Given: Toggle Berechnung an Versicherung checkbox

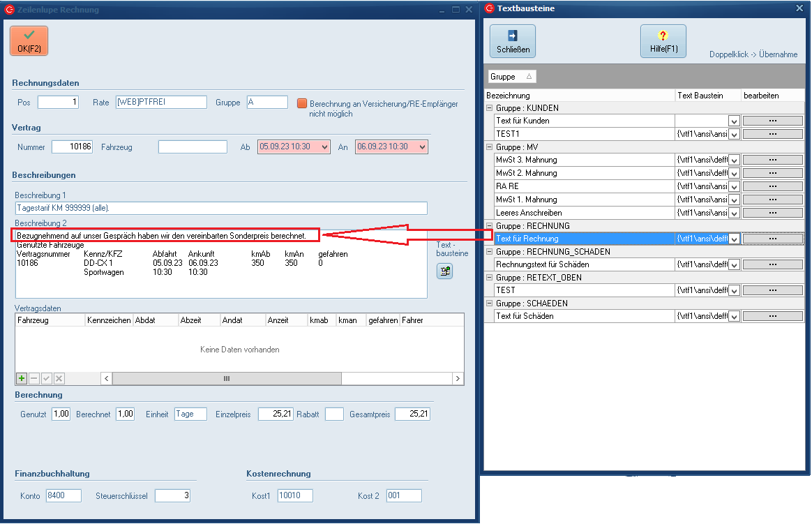Looking at the screenshot, I should (302, 103).
